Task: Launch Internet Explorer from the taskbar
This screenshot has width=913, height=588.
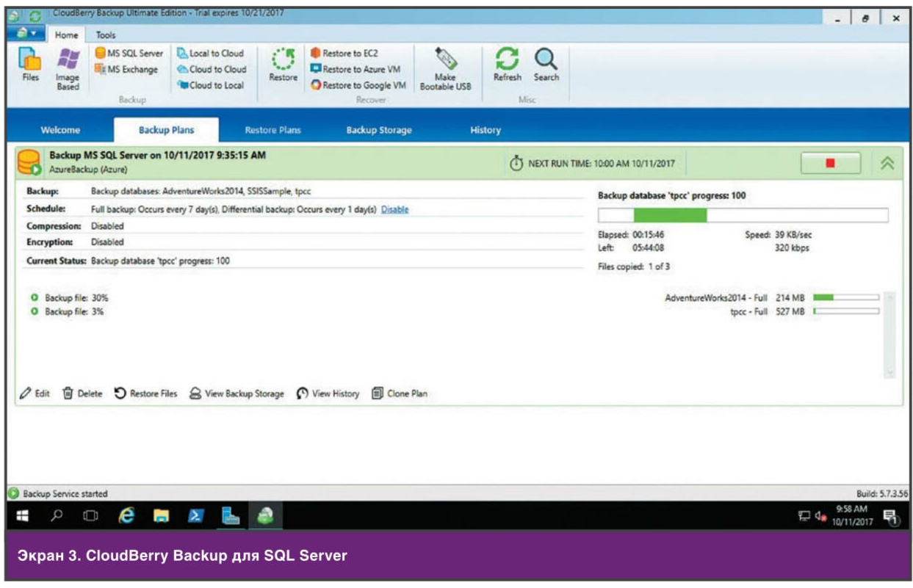Action: pyautogui.click(x=127, y=517)
